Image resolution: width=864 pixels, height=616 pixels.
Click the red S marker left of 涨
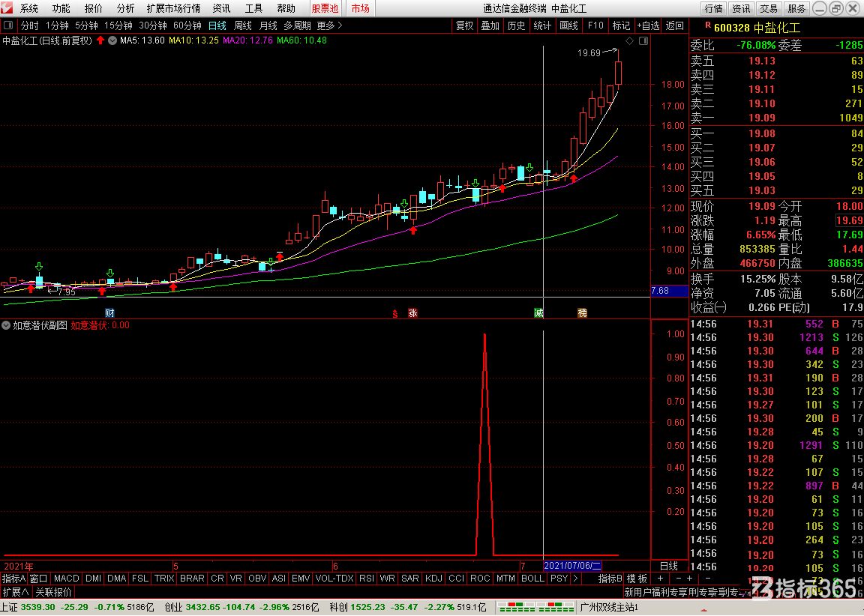click(x=395, y=314)
